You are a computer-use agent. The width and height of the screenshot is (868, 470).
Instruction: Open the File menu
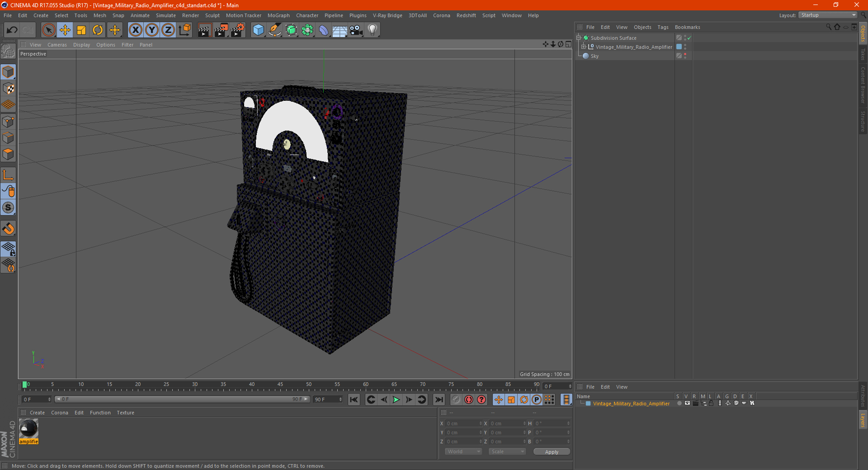[8, 15]
